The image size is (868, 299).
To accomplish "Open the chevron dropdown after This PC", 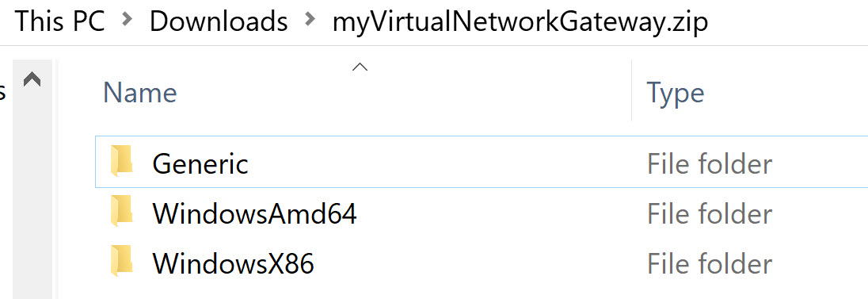I will pyautogui.click(x=128, y=19).
